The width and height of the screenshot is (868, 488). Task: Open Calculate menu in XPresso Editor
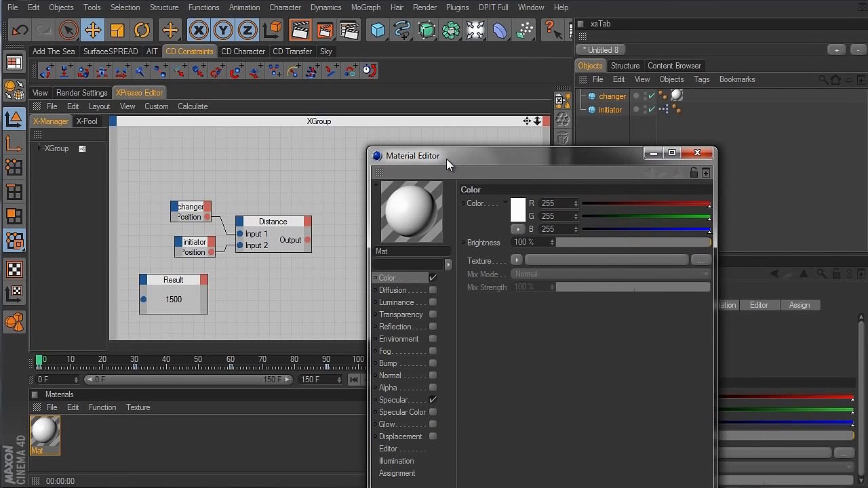click(193, 106)
